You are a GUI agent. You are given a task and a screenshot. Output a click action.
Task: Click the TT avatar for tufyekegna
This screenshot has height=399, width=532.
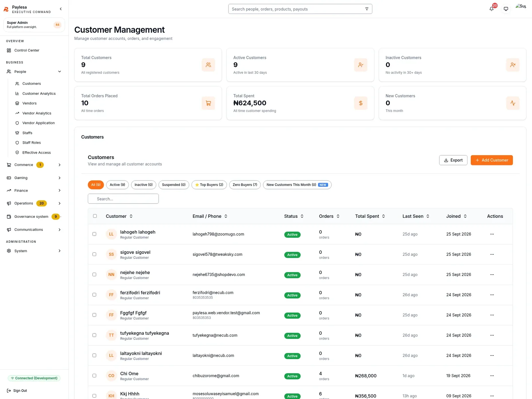click(111, 335)
